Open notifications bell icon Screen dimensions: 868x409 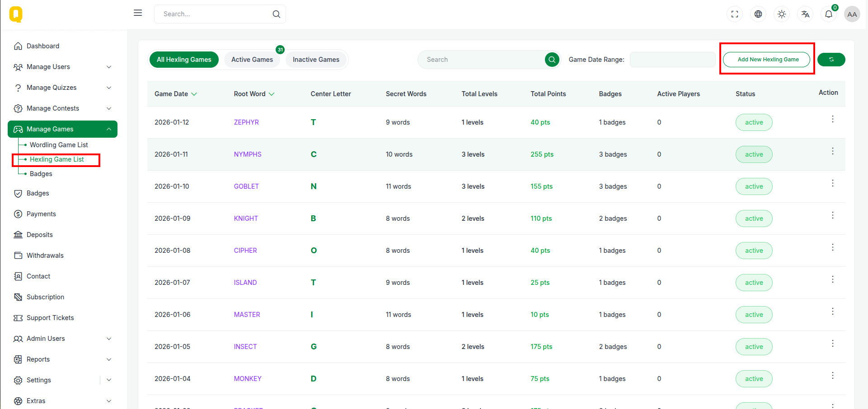[x=829, y=14]
